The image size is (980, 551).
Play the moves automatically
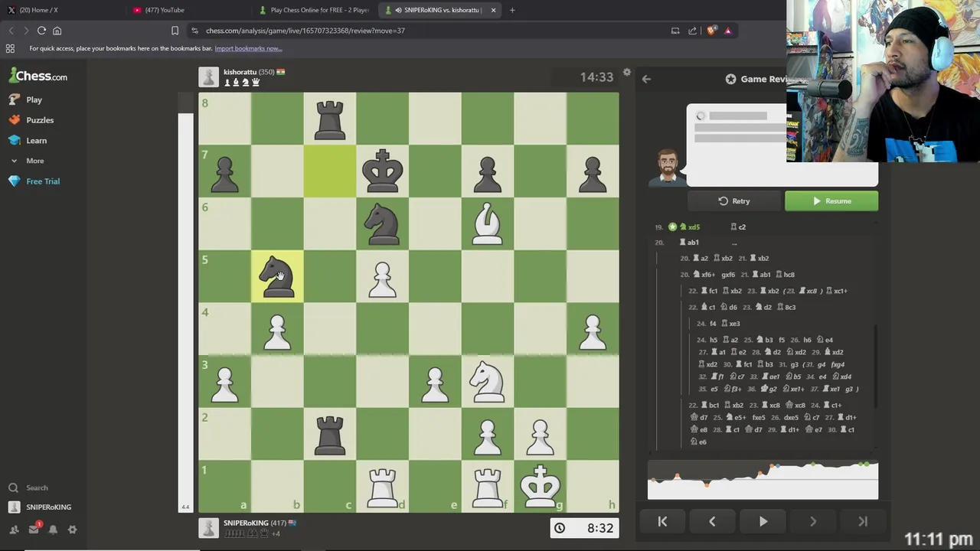tap(763, 521)
